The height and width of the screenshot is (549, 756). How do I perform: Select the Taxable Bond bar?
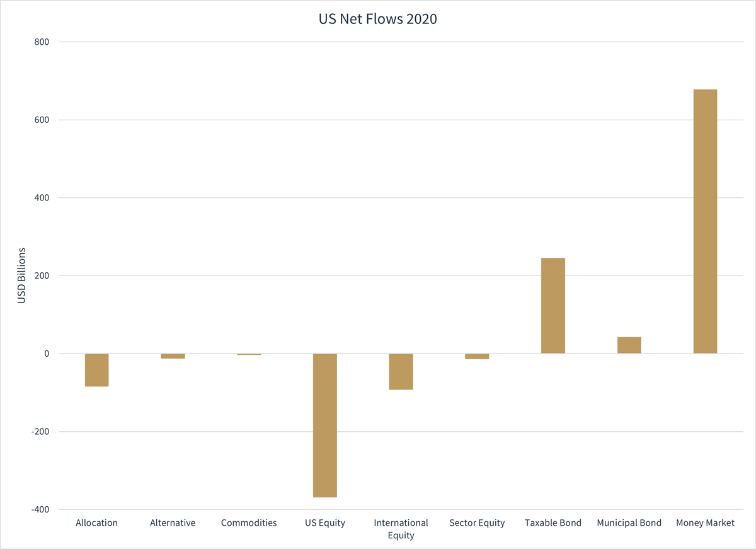[x=553, y=306]
